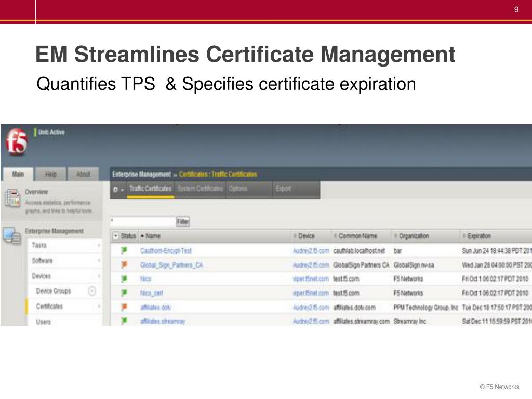Click orange status flag for affiliates.dotv
This screenshot has width=532, height=399.
pyautogui.click(x=124, y=307)
